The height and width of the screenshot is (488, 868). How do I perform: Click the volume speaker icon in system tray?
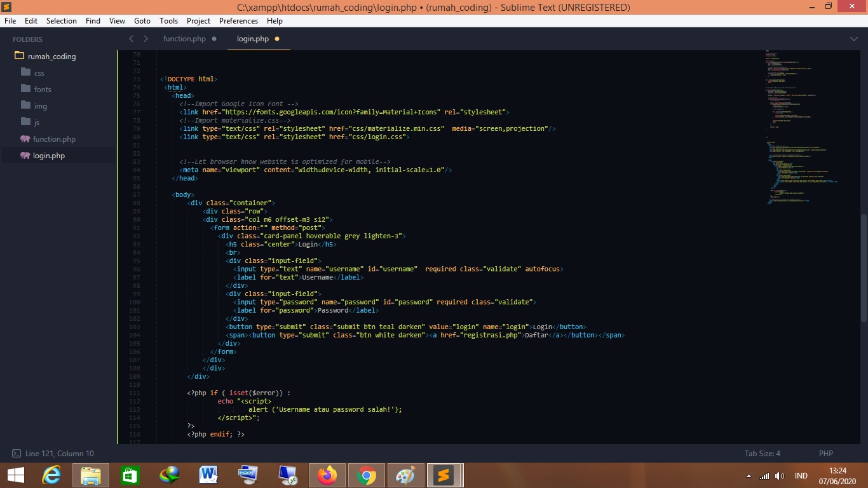coord(780,476)
